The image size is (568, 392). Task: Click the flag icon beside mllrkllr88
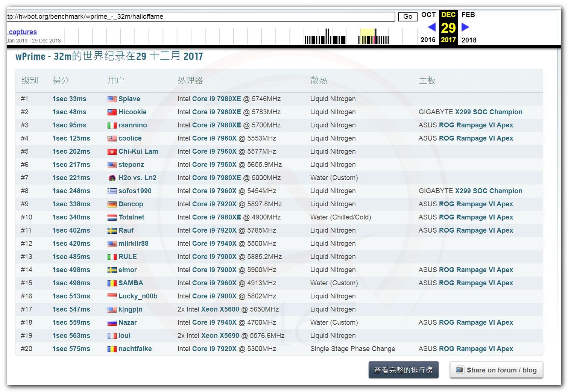tap(112, 244)
